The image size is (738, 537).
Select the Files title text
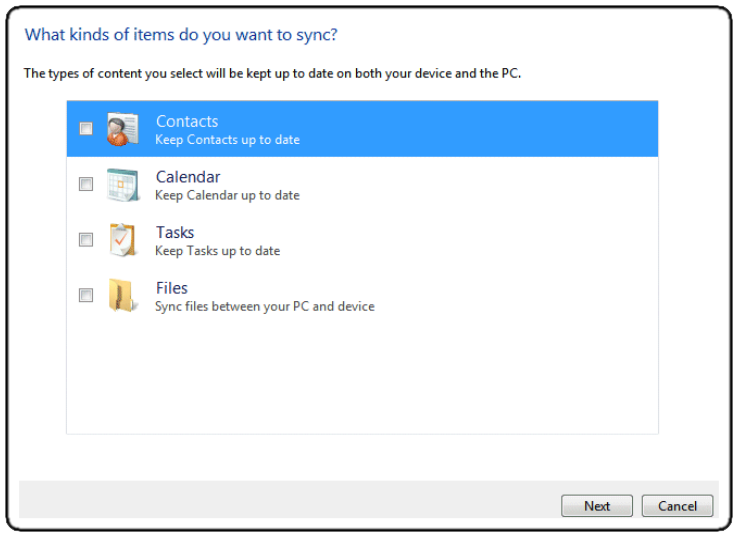coord(172,288)
